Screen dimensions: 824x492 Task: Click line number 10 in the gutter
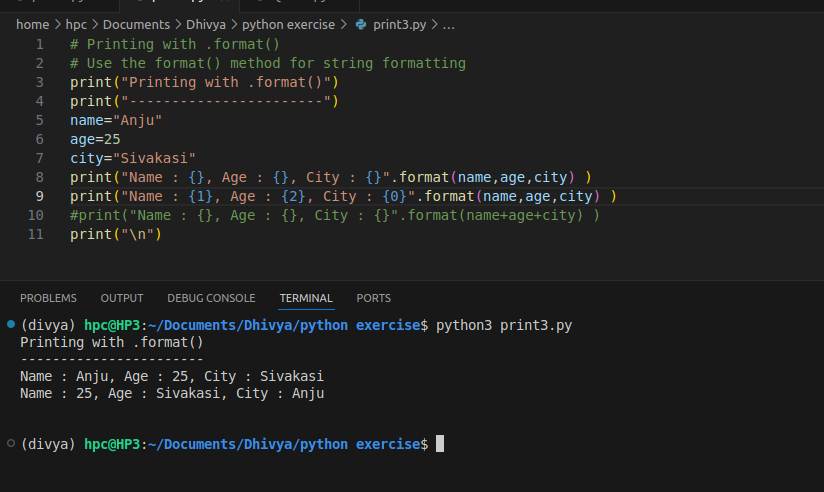(x=36, y=215)
